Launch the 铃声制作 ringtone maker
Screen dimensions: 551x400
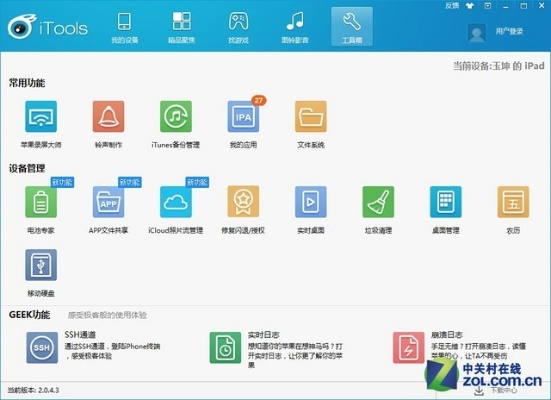click(108, 116)
